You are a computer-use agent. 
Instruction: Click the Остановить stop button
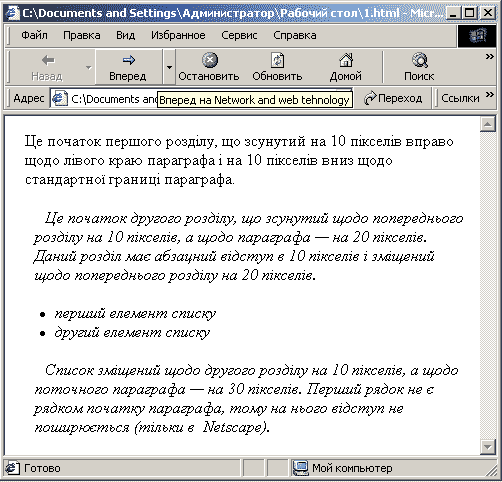pos(209,68)
